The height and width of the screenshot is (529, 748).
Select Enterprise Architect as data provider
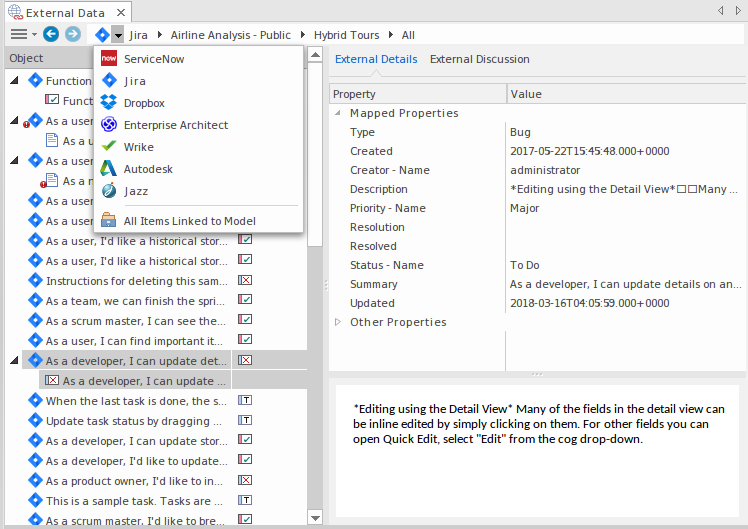pyautogui.click(x=175, y=125)
